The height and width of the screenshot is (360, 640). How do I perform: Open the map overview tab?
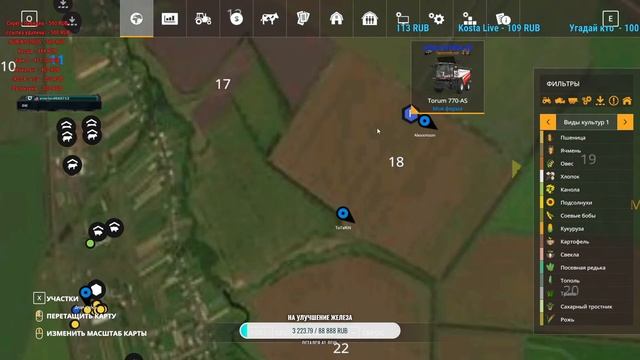pos(136,19)
